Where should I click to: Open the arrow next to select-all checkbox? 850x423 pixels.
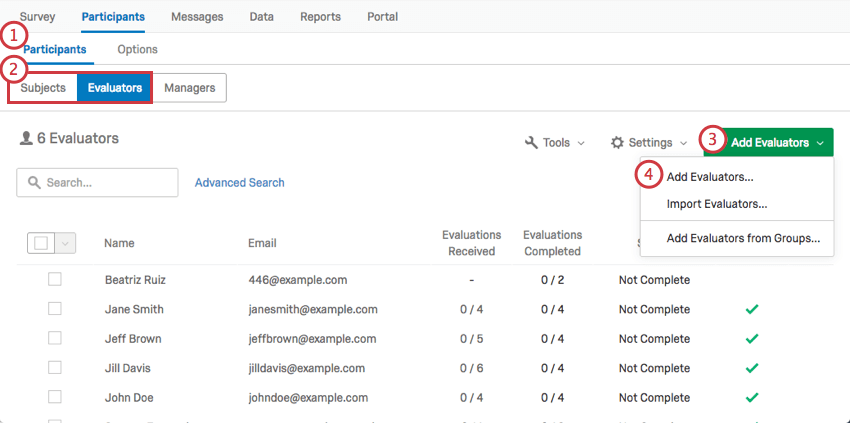tap(65, 243)
